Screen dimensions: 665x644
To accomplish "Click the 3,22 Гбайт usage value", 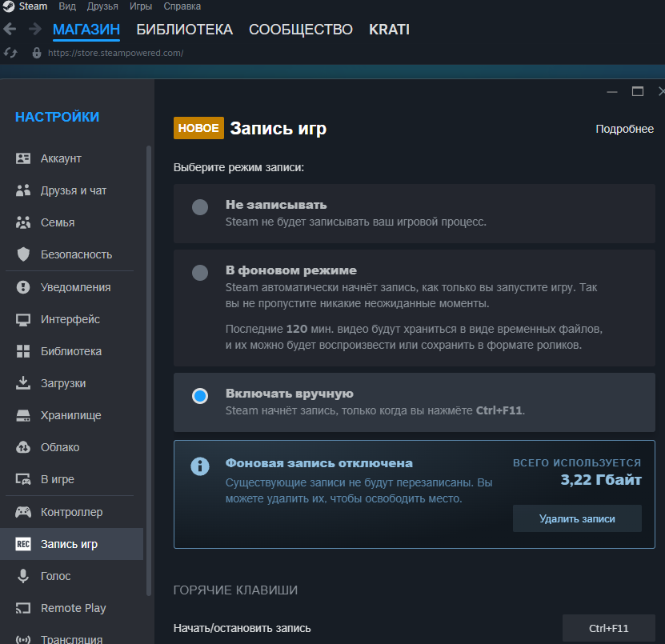I will click(601, 479).
